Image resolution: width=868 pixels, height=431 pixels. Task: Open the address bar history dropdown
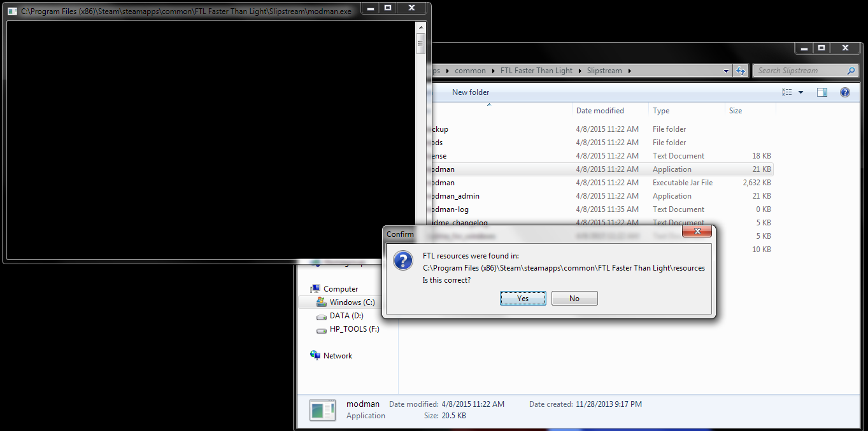pyautogui.click(x=727, y=71)
